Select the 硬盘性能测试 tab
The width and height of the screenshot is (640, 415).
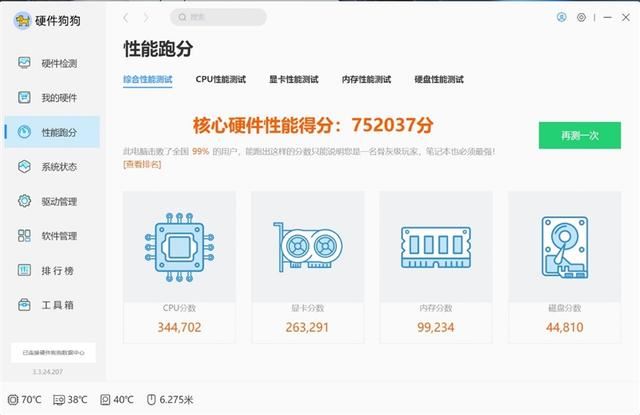pos(439,79)
